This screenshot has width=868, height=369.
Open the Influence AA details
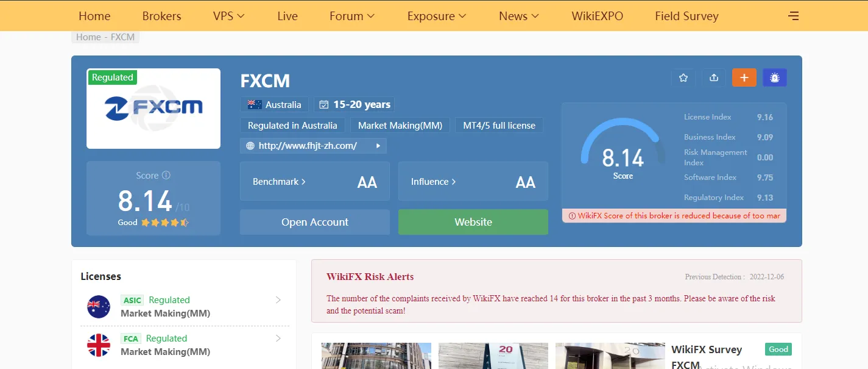click(473, 181)
